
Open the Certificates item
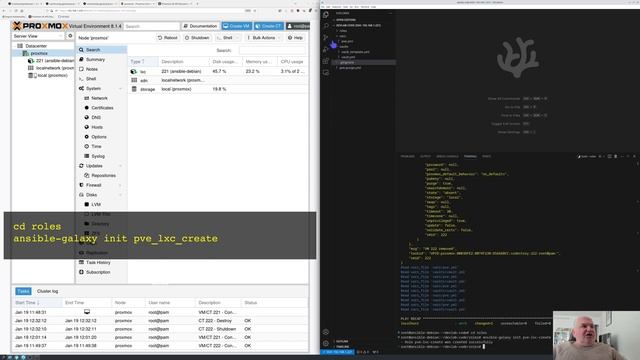tap(102, 108)
